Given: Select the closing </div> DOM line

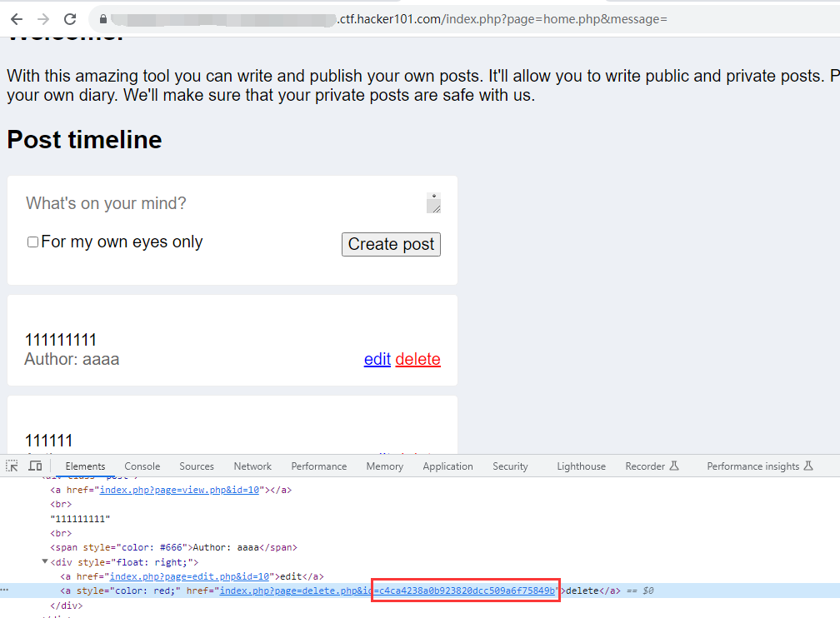Looking at the screenshot, I should click(67, 606).
